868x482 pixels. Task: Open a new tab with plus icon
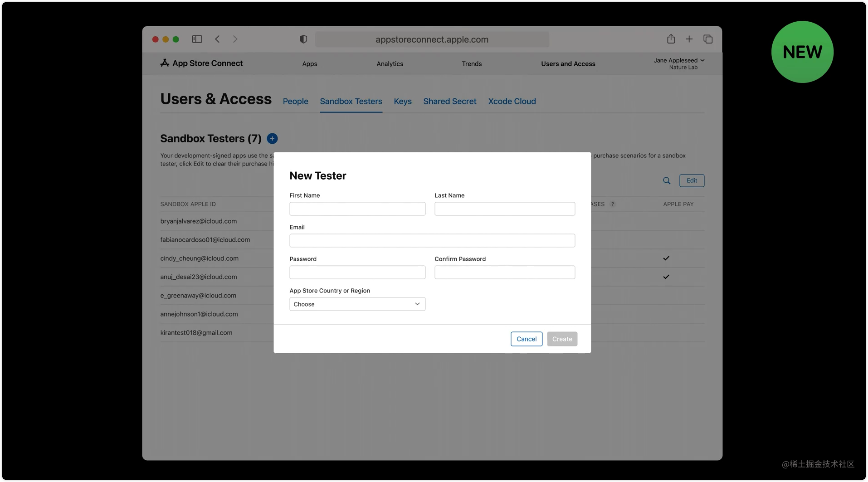[x=689, y=39]
